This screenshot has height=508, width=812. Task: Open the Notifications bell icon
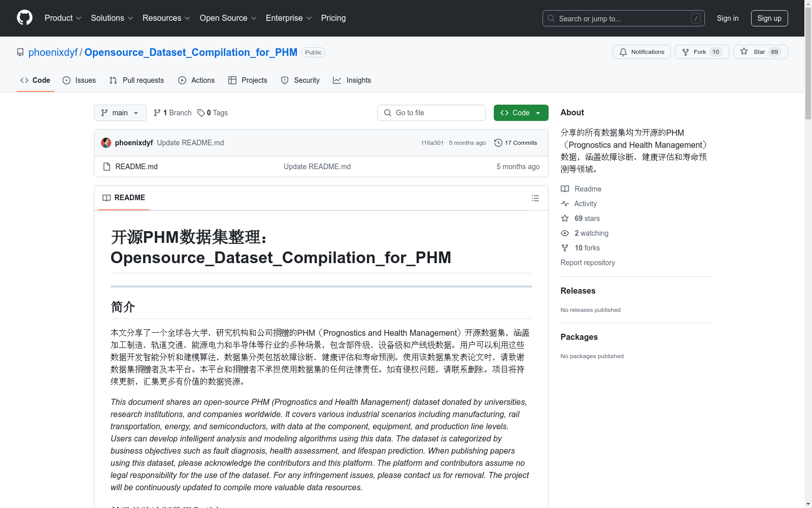point(623,51)
